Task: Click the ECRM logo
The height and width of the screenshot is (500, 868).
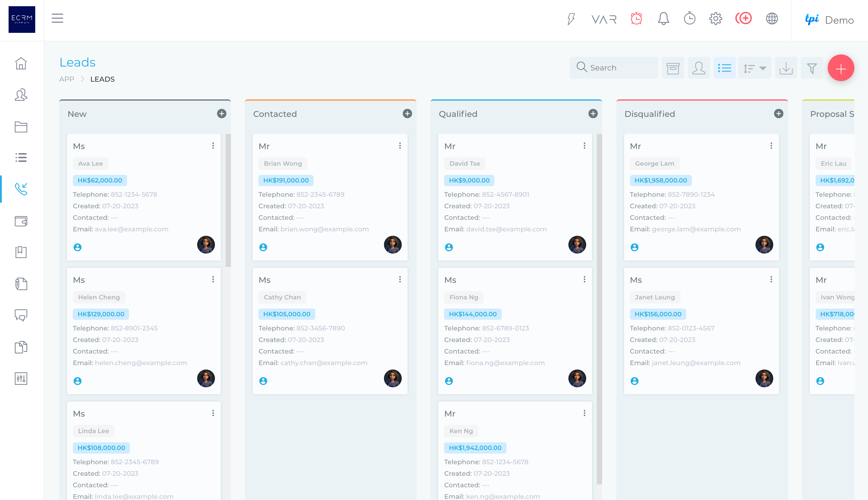Action: pyautogui.click(x=22, y=20)
